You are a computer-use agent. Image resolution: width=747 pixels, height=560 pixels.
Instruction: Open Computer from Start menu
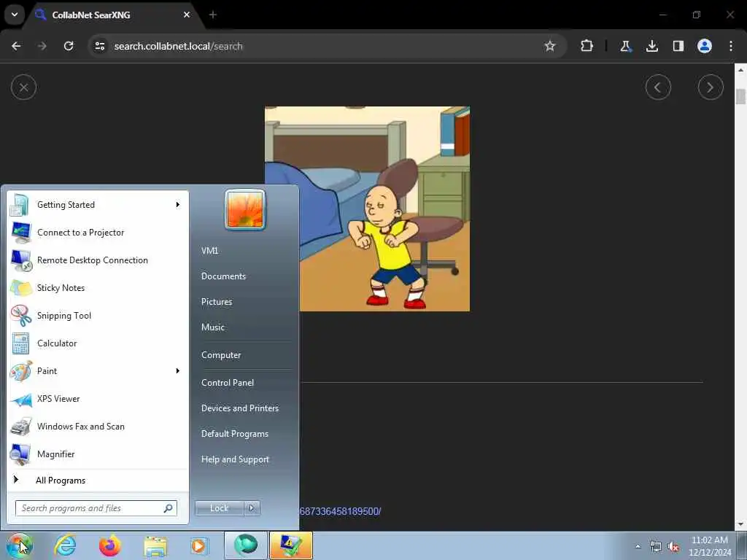point(221,355)
